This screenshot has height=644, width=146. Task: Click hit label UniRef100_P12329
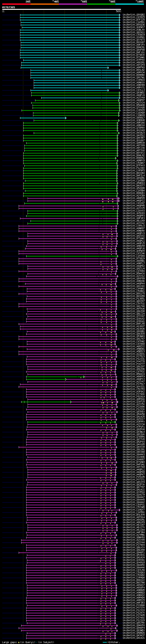click(x=134, y=620)
